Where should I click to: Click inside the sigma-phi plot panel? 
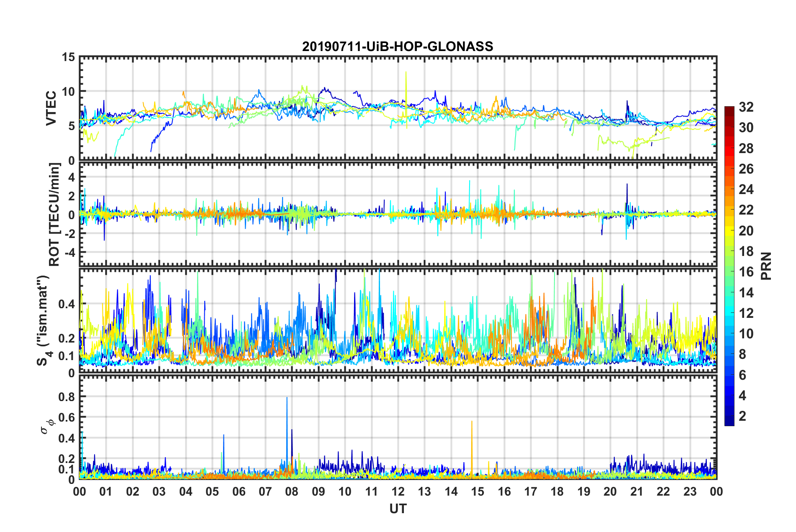pos(398,427)
